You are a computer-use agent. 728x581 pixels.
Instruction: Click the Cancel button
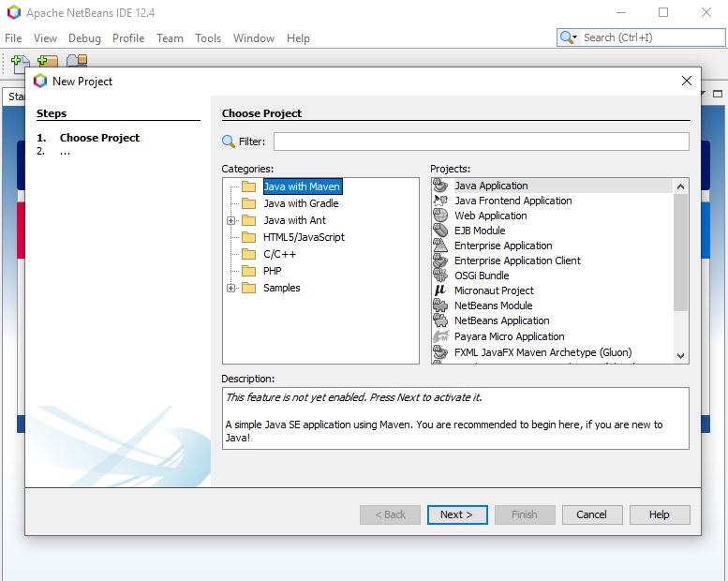pos(591,514)
